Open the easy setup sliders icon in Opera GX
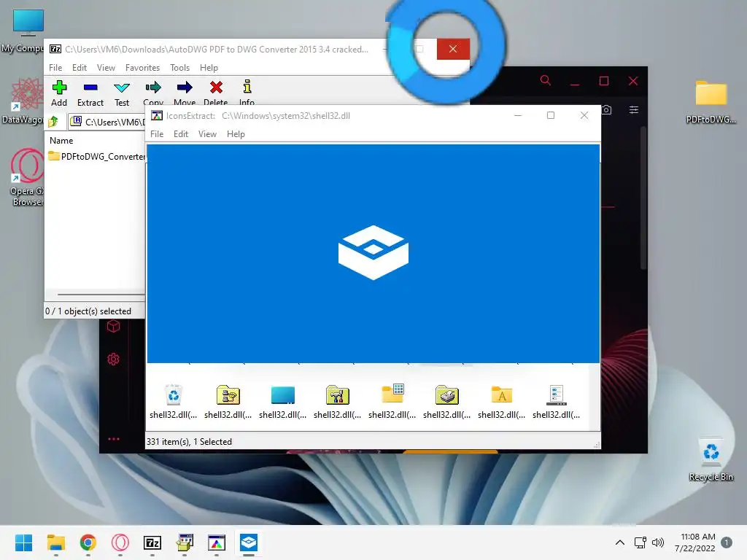 coord(634,110)
